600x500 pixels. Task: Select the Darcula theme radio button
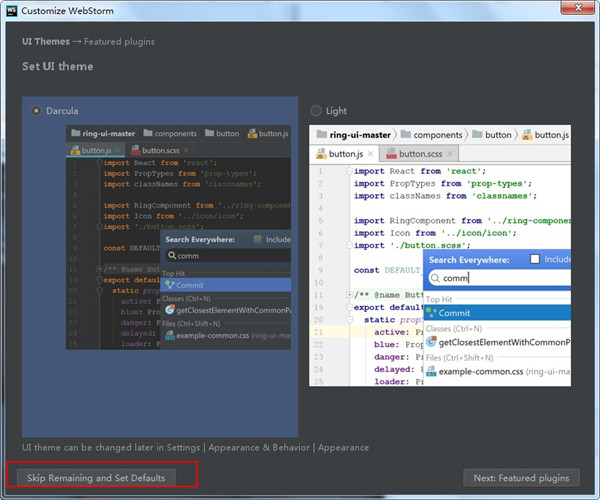click(38, 111)
